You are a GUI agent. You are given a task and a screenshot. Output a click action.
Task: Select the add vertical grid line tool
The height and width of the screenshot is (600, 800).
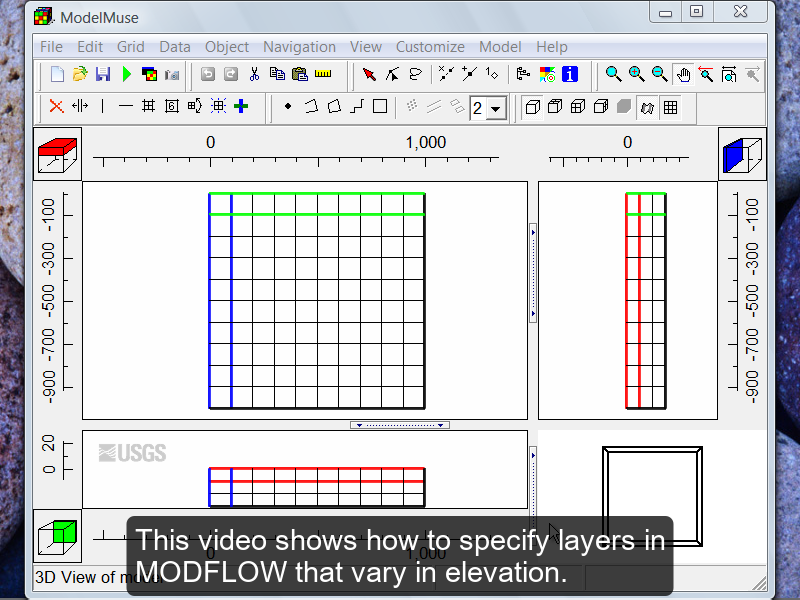pyautogui.click(x=103, y=106)
